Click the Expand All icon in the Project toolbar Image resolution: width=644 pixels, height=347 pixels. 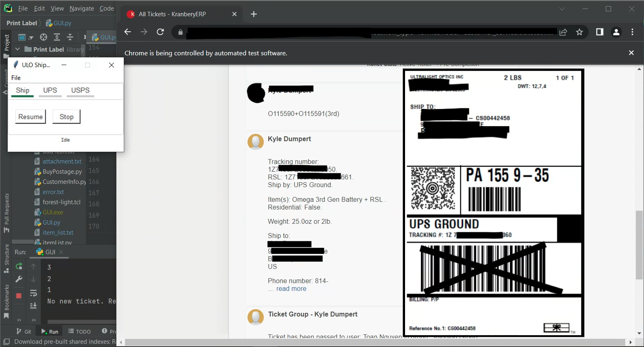(x=57, y=37)
